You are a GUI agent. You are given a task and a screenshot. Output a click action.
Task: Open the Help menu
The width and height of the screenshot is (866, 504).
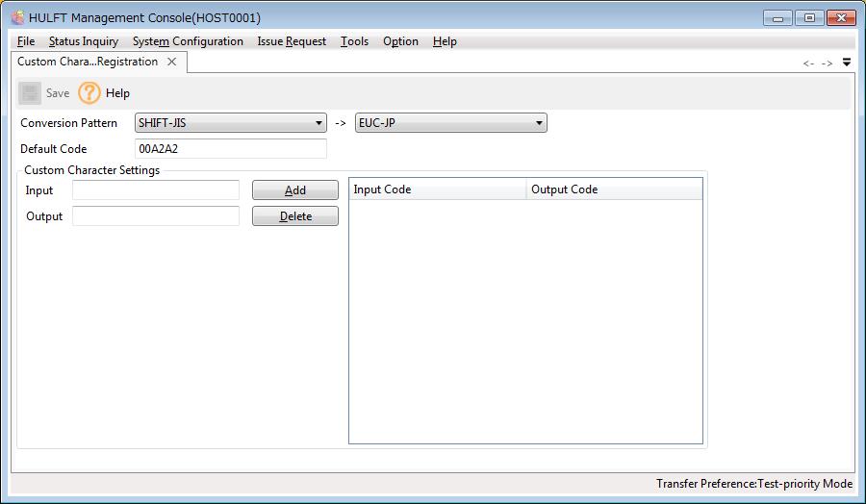[x=445, y=41]
